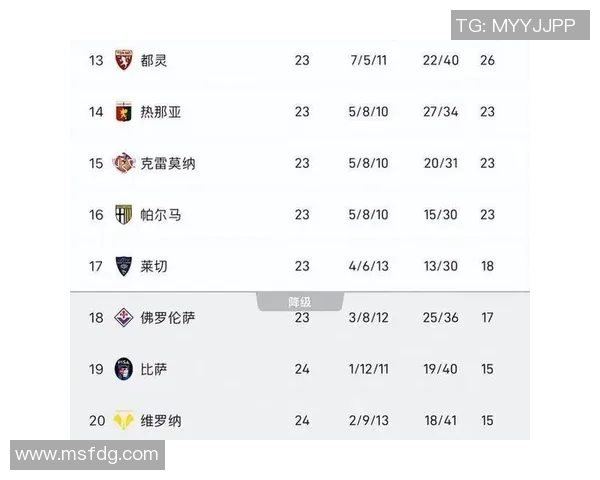This screenshot has width=600, height=480.
Task: Select team name 克雷莫纳
Action: [168, 163]
